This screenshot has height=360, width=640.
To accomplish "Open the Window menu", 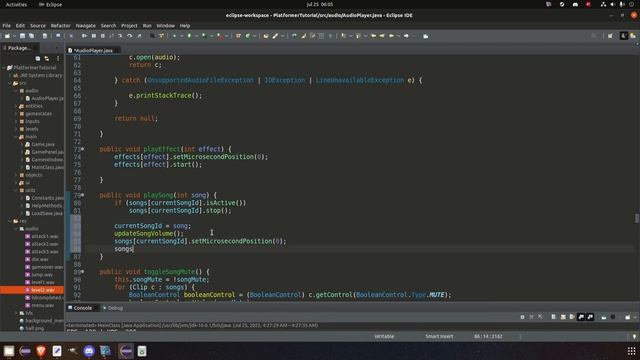I will (x=165, y=26).
